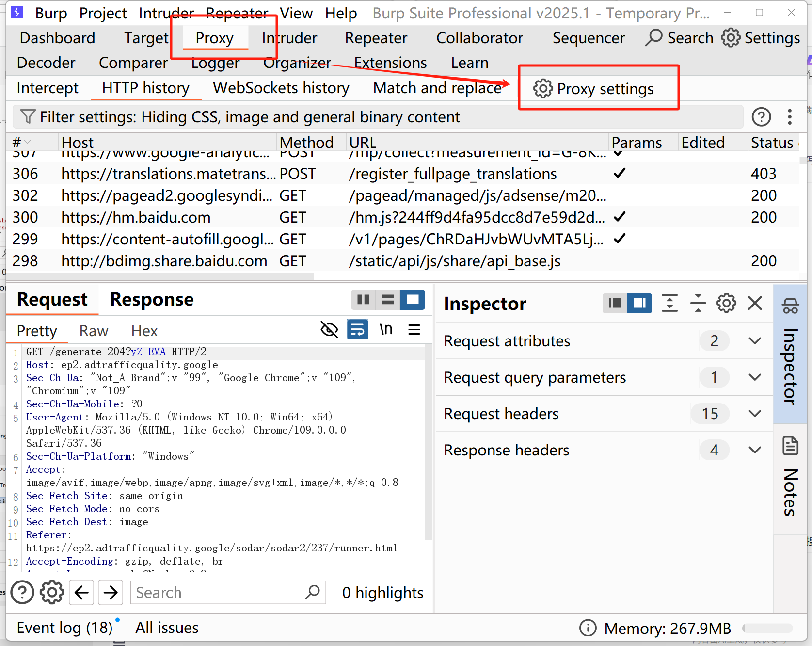
Task: Click the memory usage bar
Action: pyautogui.click(x=767, y=628)
